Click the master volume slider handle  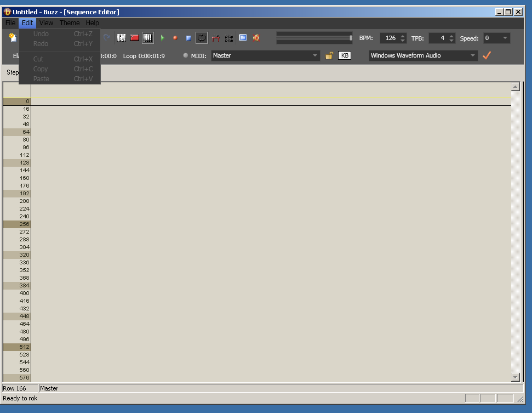(351, 38)
